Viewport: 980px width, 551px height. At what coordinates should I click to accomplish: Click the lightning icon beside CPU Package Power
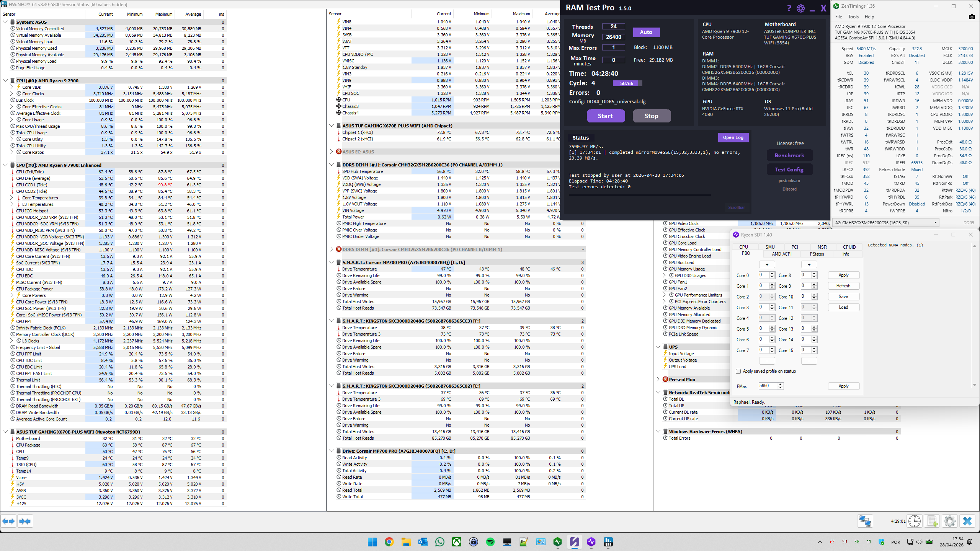click(x=12, y=289)
